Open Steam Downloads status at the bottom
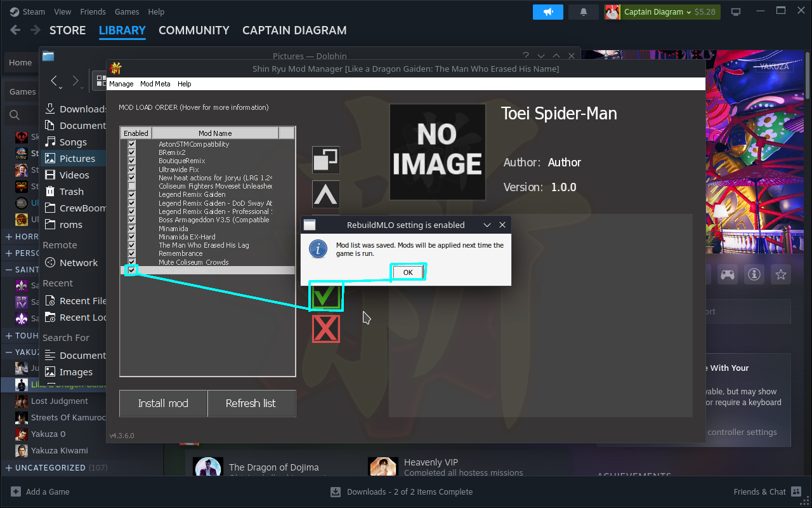 click(x=402, y=491)
